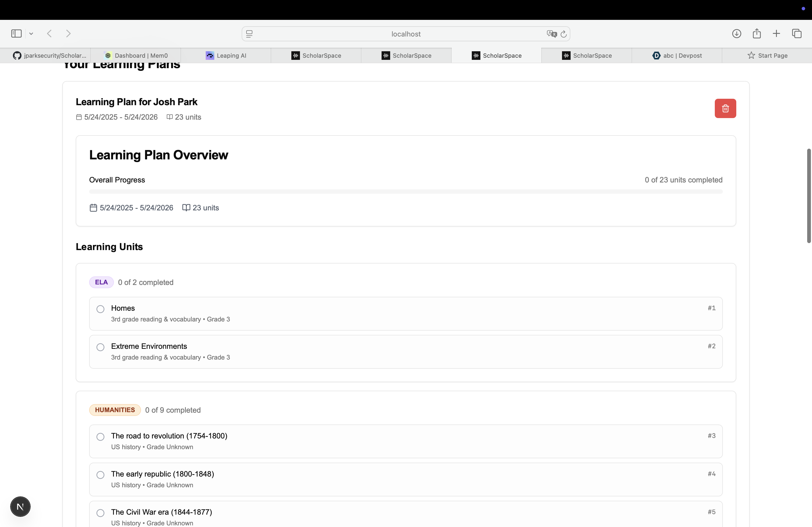
Task: Toggle completion for The road to revolution
Action: pyautogui.click(x=100, y=437)
